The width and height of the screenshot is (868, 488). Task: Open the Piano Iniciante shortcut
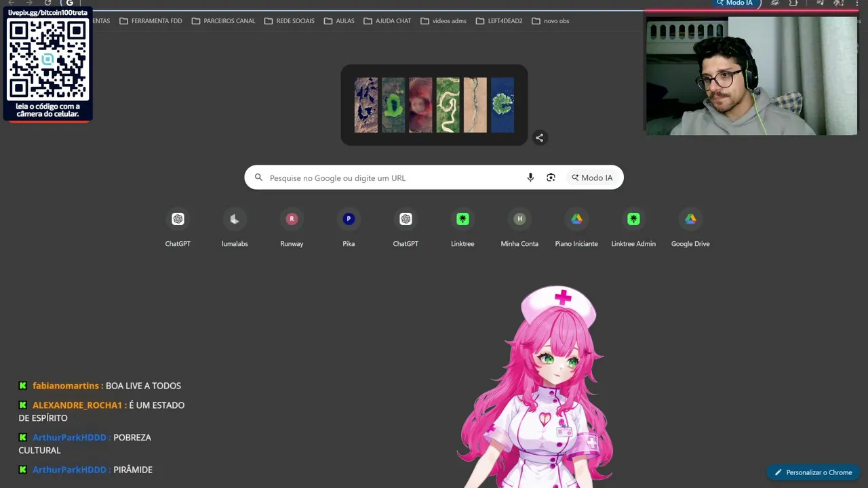pyautogui.click(x=576, y=228)
